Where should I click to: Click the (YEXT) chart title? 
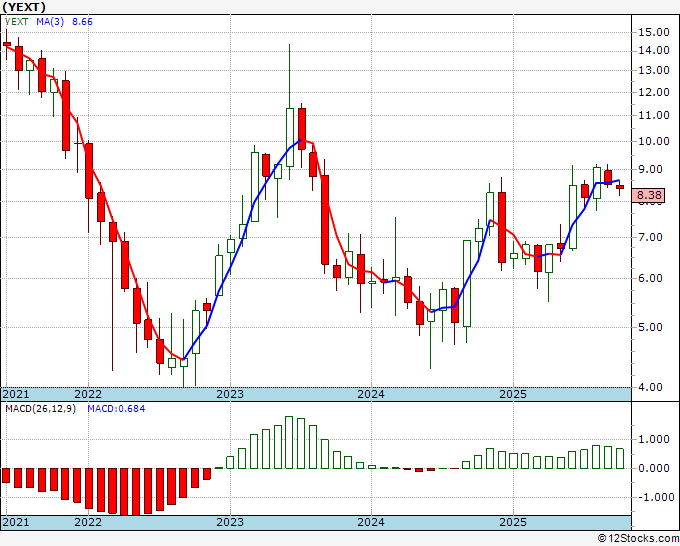click(x=24, y=7)
